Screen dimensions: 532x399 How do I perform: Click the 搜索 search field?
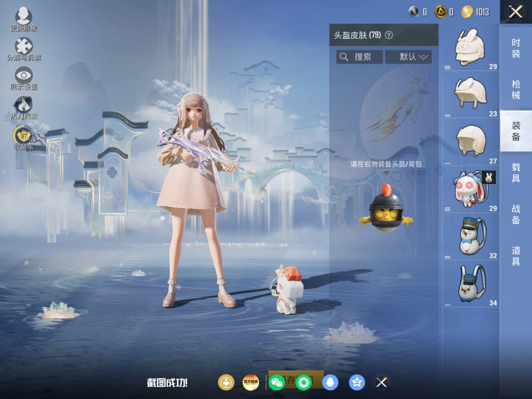click(x=360, y=57)
